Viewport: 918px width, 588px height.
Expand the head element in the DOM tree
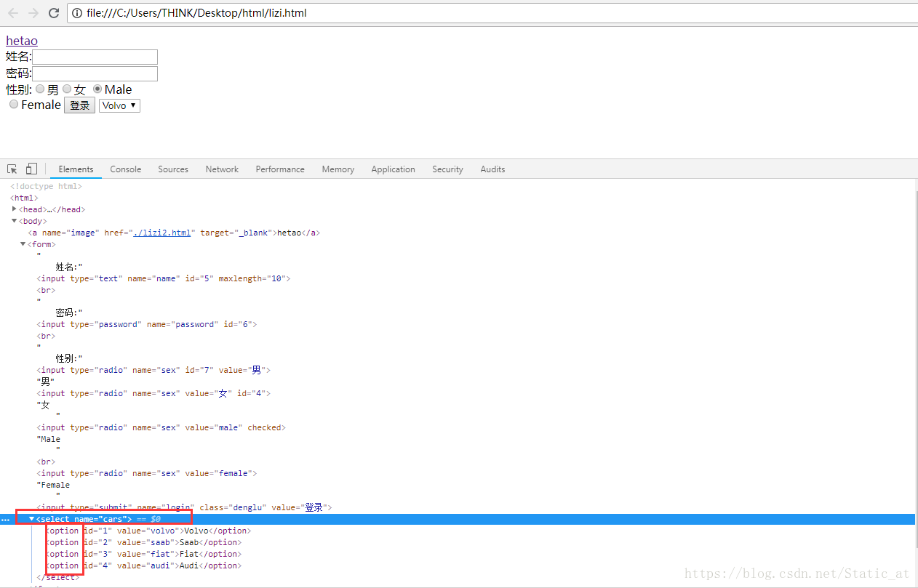15,209
